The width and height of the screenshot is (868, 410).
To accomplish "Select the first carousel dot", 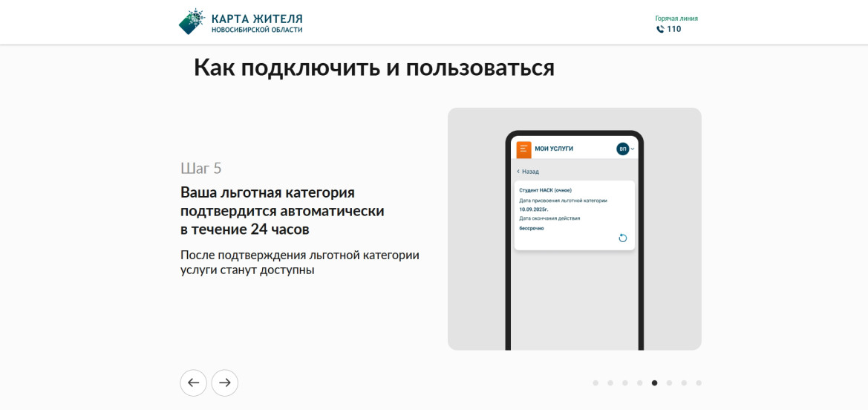I will tap(595, 383).
